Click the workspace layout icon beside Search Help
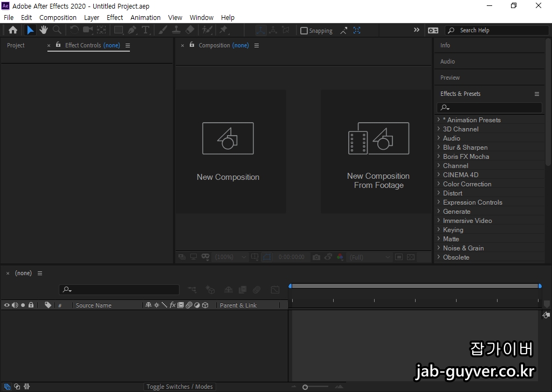Viewport: 552px width, 392px height. pos(433,30)
